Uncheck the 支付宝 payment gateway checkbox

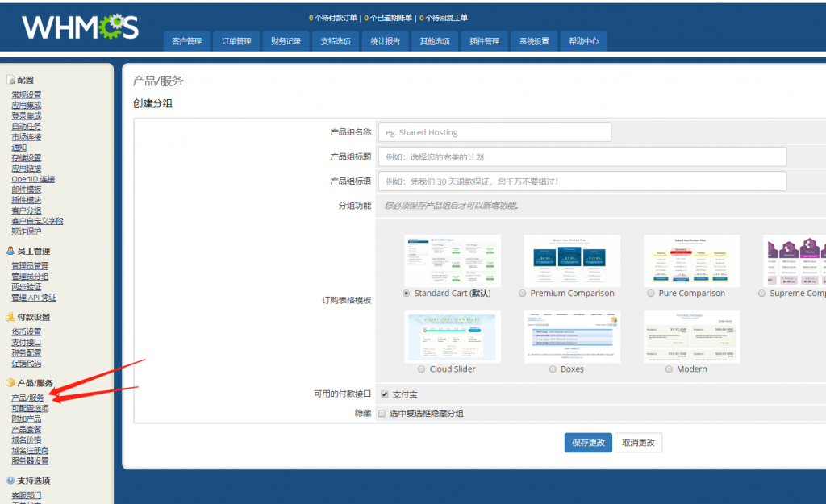(384, 394)
